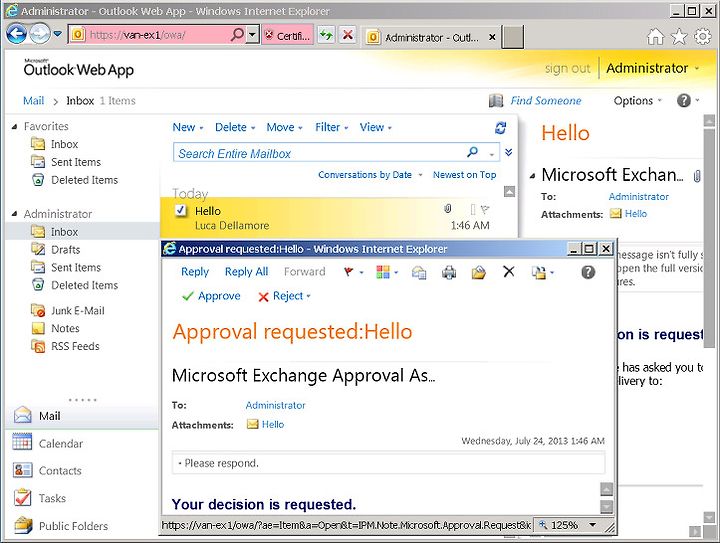Click the search magnifier in Search Entire Mailbox
Viewport: 720px width, 543px height.
[x=472, y=152]
